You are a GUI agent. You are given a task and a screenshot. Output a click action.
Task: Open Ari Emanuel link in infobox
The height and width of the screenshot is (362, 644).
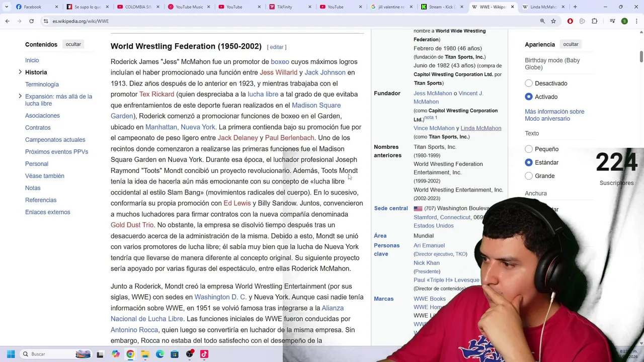pyautogui.click(x=429, y=245)
